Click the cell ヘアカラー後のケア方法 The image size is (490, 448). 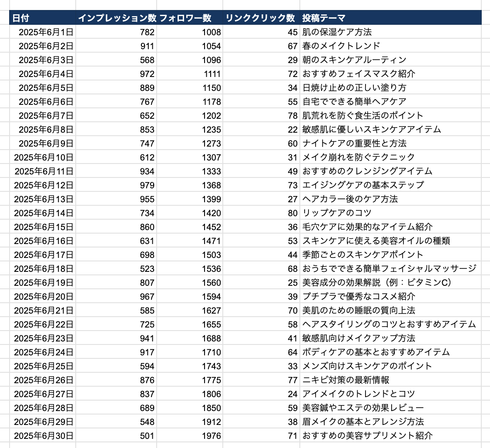[391, 199]
